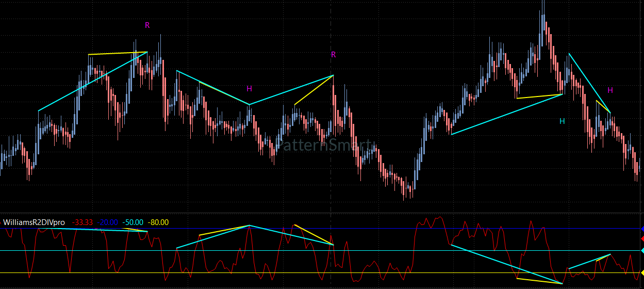The image size is (644, 289).
Task: Select the yellow horizontal -80 level line
Action: [x=320, y=272]
